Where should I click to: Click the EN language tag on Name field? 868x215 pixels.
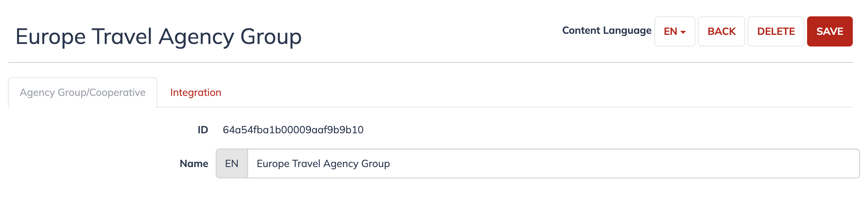point(232,163)
